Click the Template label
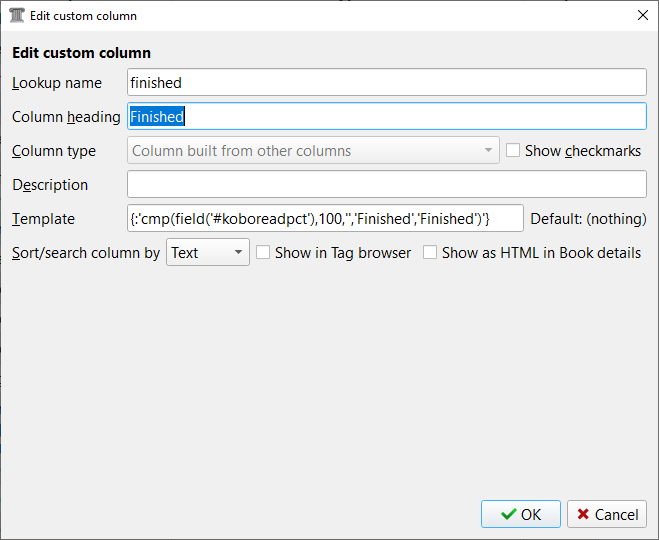 coord(43,219)
